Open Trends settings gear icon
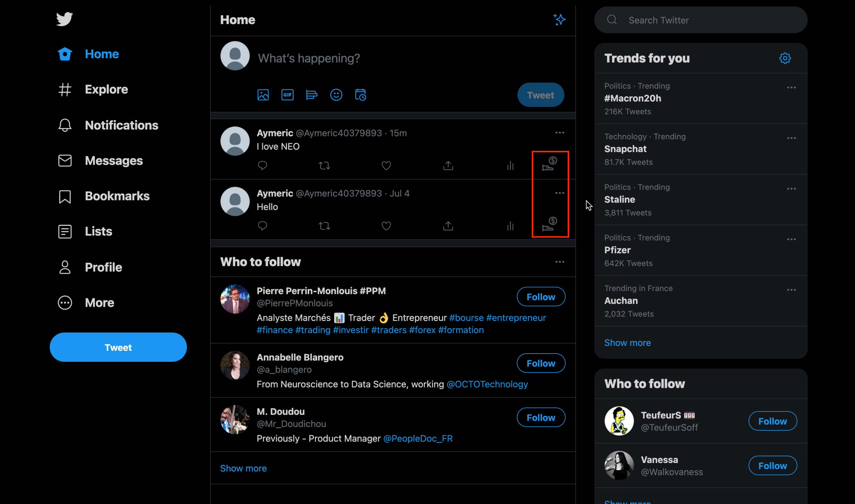The image size is (855, 504). 785,58
